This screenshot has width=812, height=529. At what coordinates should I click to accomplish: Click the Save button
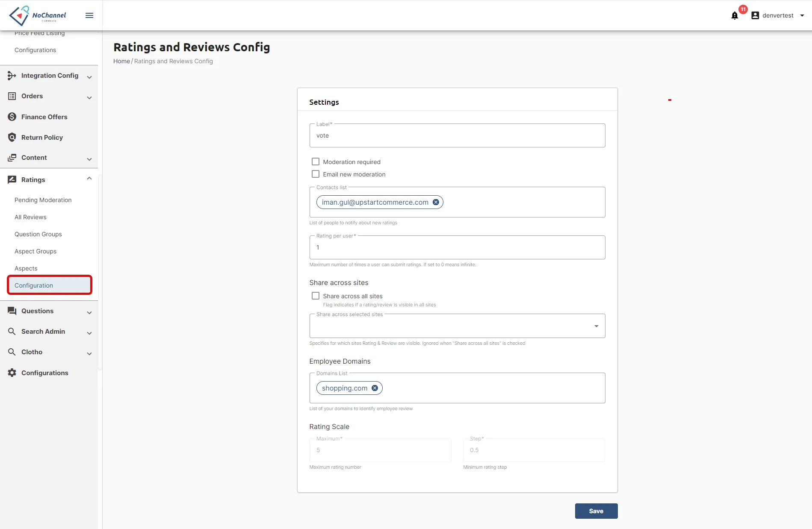coord(596,511)
